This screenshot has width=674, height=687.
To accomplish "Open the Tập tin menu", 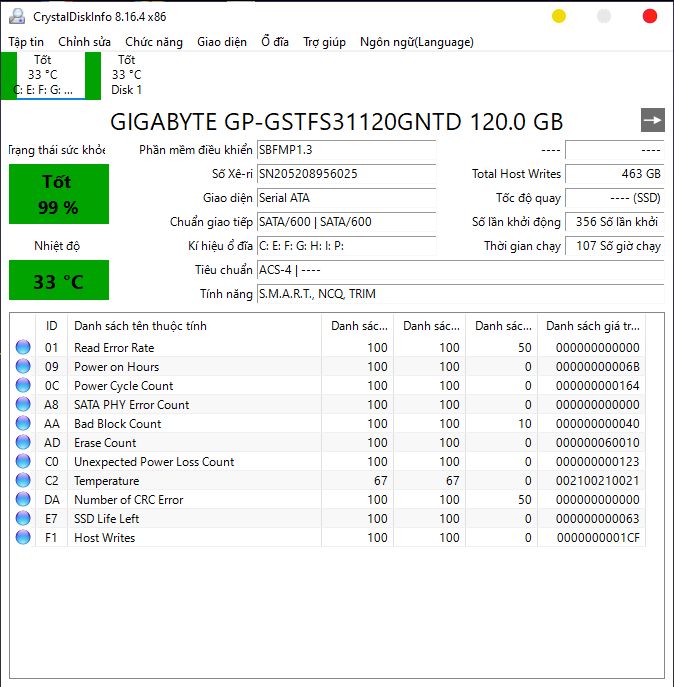I will pos(26,42).
